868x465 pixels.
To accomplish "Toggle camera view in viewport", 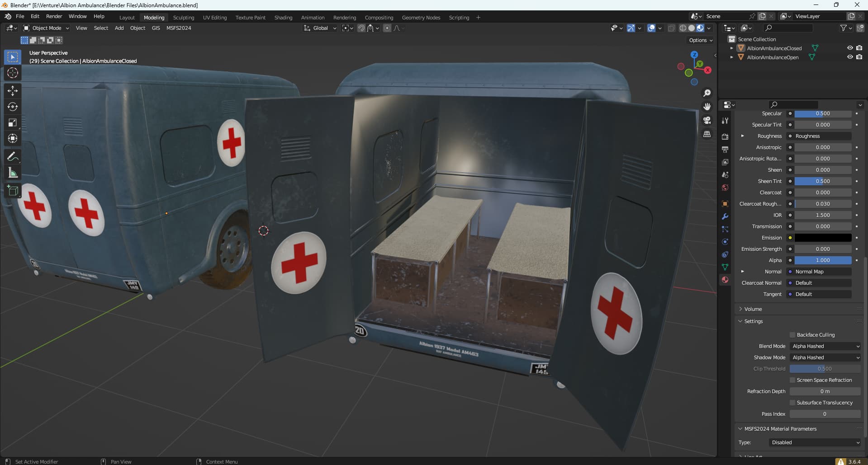I will click(x=707, y=120).
